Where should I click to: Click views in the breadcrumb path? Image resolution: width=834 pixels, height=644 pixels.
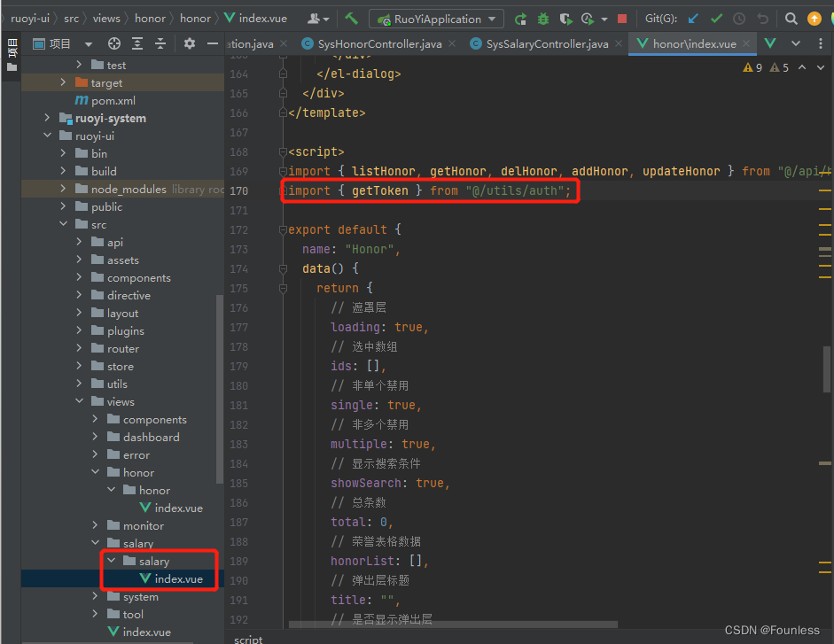pos(106,19)
